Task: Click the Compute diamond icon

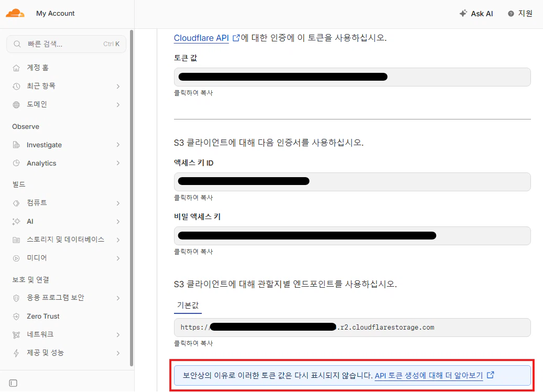Action: click(x=16, y=203)
